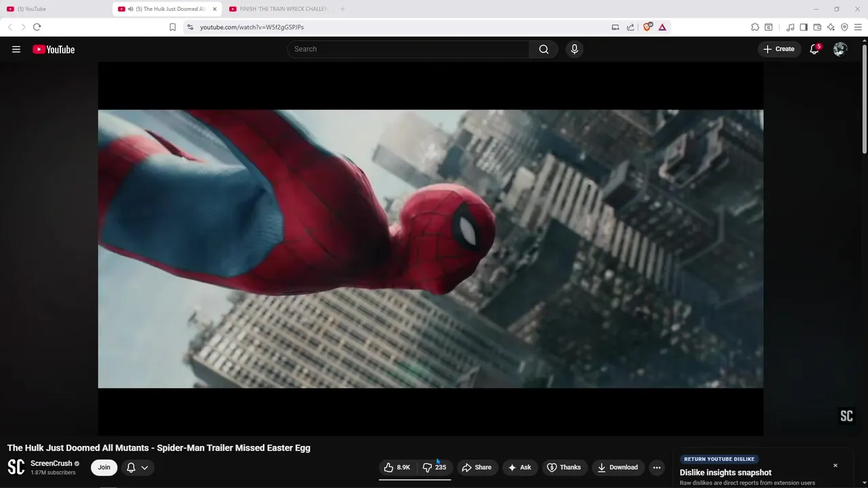Image resolution: width=868 pixels, height=488 pixels.
Task: Open more actions three-dot menu
Action: point(656,467)
